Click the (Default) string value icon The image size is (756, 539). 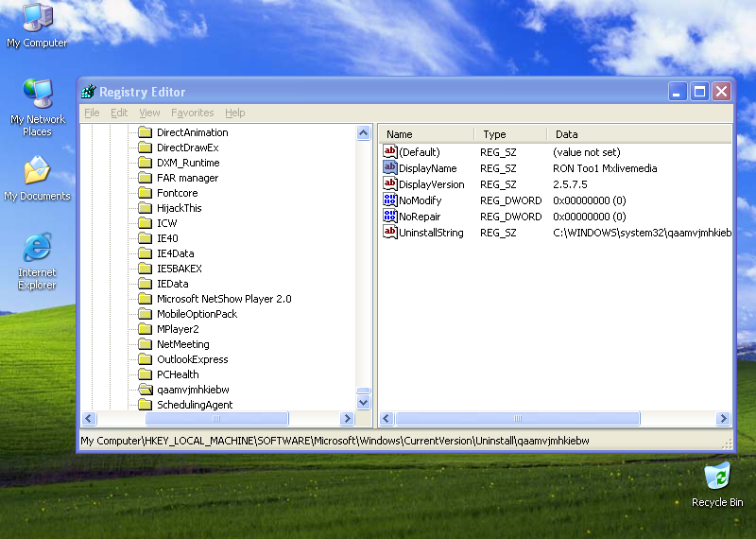[390, 151]
